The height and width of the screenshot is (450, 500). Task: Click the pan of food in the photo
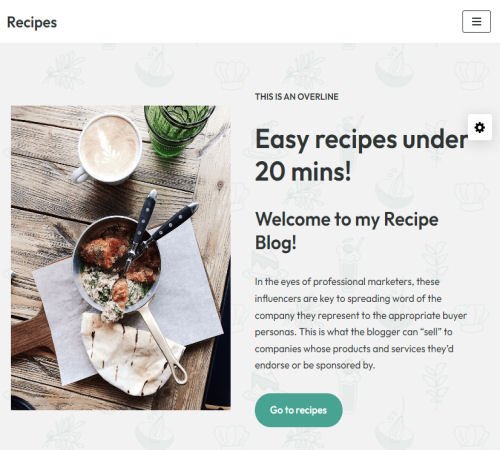click(117, 265)
